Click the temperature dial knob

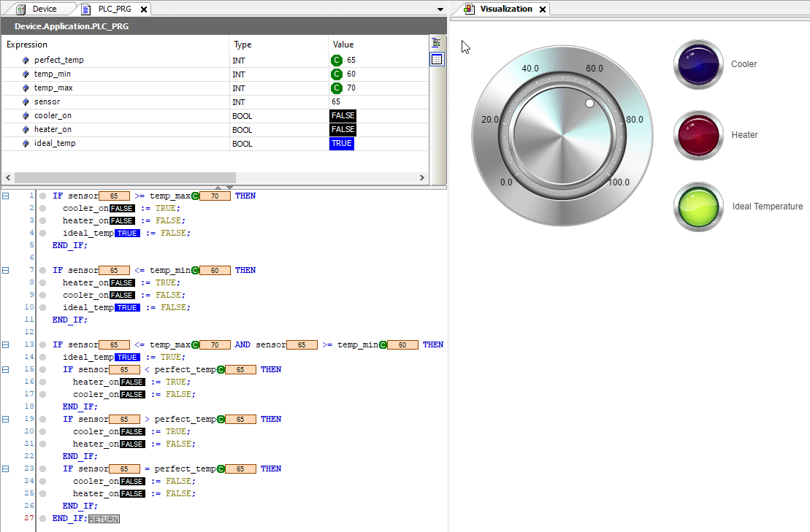562,136
